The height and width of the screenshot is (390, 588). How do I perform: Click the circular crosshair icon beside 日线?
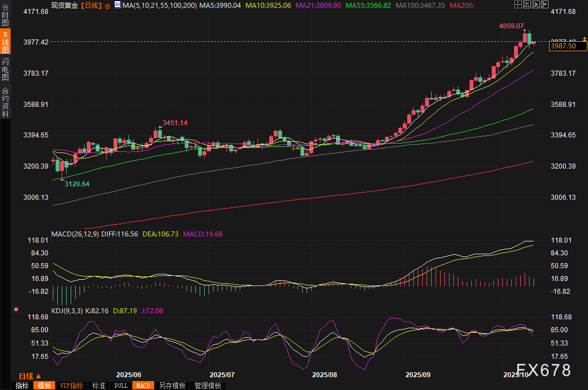[107, 6]
